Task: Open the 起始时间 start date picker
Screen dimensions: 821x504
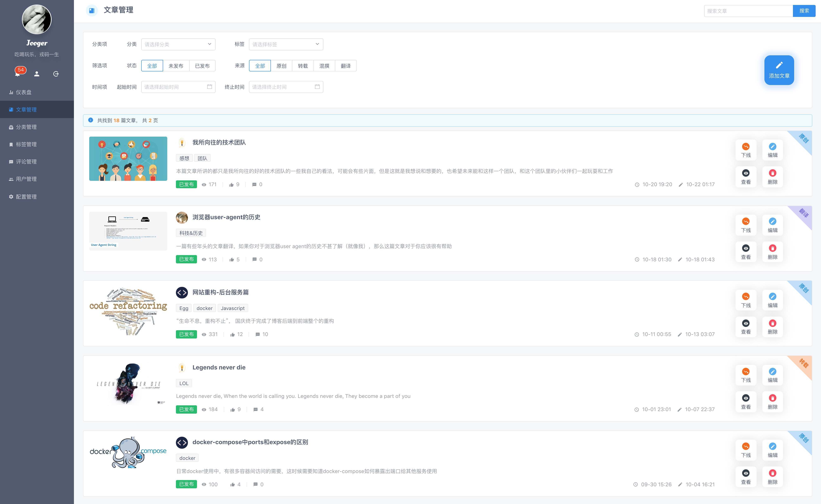Action: click(x=178, y=87)
